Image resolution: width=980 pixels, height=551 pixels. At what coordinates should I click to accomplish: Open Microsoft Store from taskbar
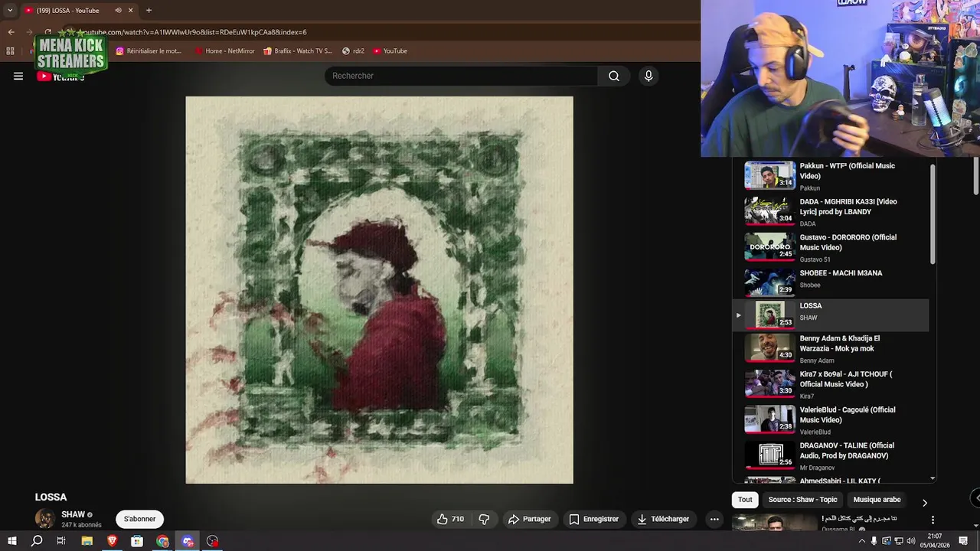(x=137, y=541)
